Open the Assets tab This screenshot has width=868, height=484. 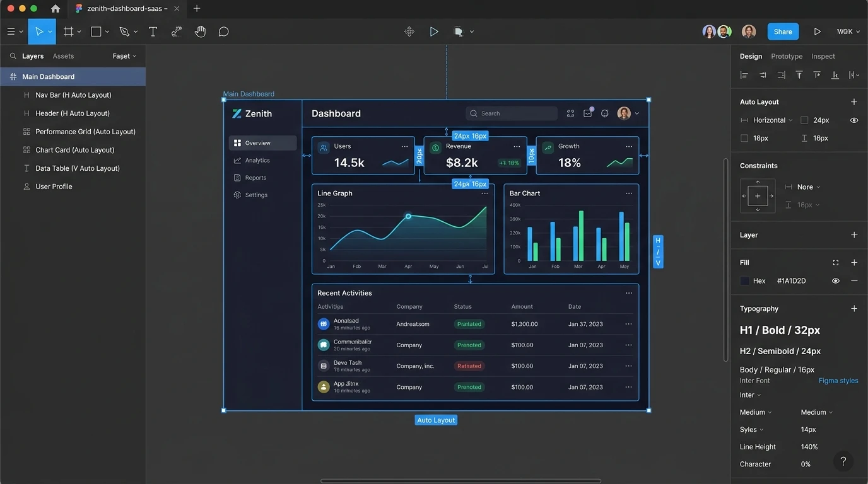click(x=63, y=56)
